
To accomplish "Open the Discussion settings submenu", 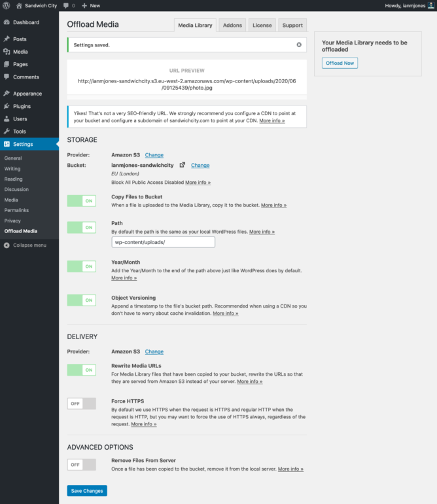I will click(x=16, y=189).
